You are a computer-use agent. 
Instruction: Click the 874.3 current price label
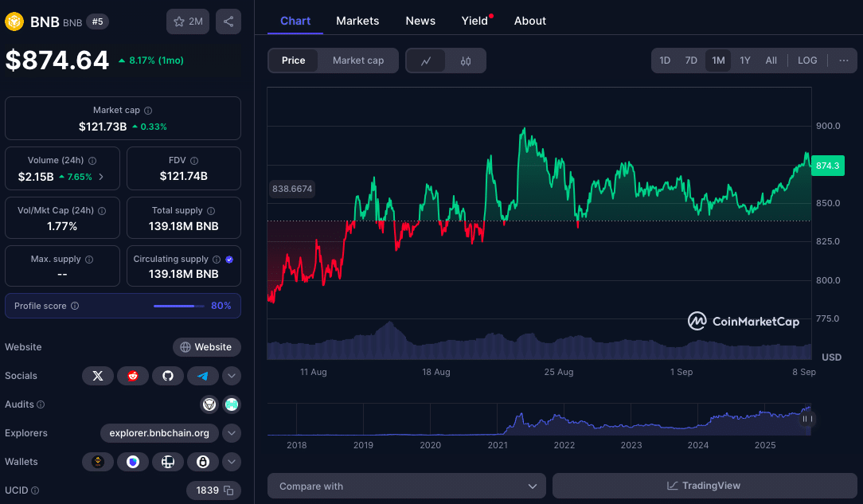coord(828,166)
